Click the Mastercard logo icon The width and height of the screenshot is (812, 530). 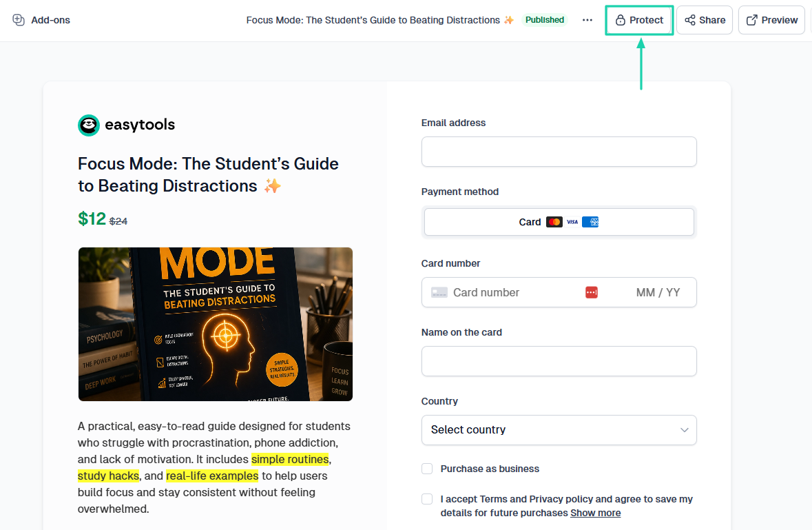(x=554, y=222)
